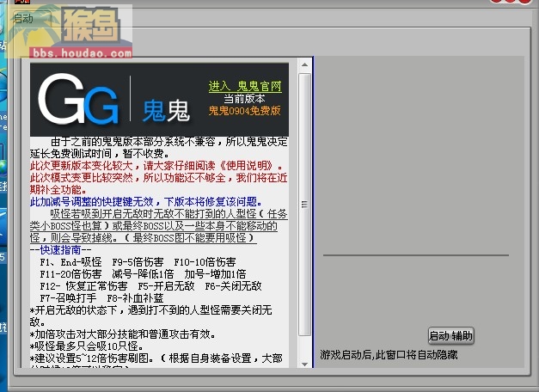Click the F12- 恢复正常伤害 text
Image resolution: width=539 pixels, height=392 pixels.
pos(83,285)
